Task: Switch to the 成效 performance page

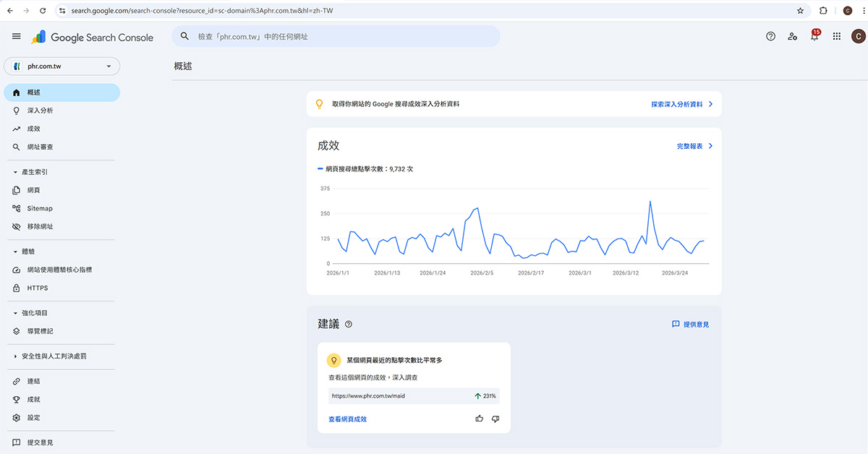Action: (x=33, y=128)
